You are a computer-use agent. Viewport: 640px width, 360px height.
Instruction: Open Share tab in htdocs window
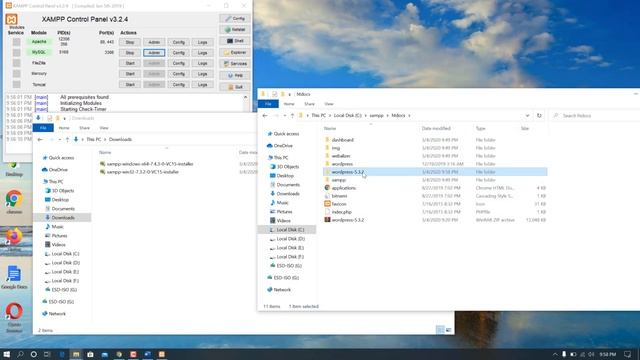(309, 104)
